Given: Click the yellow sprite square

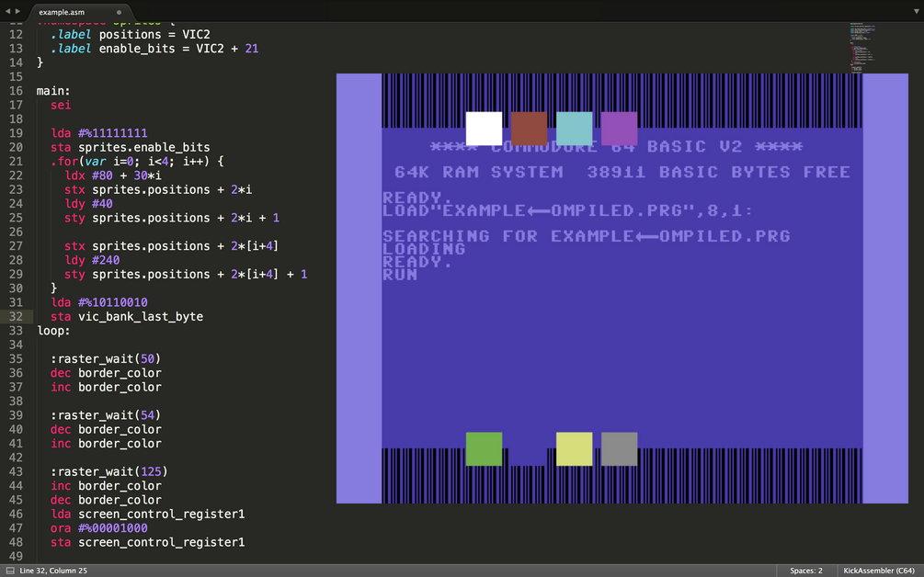Looking at the screenshot, I should pyautogui.click(x=574, y=448).
